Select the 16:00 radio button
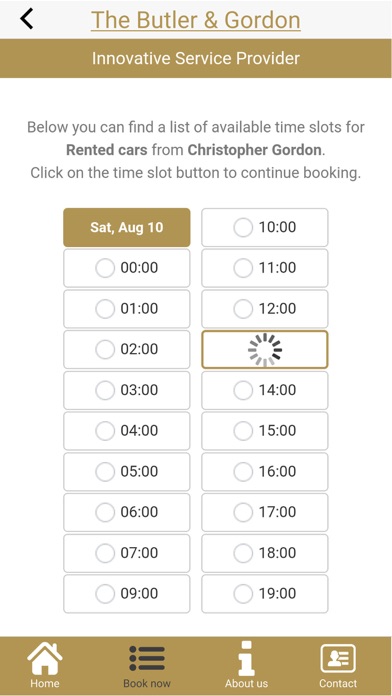392x696 pixels. pos(243,472)
